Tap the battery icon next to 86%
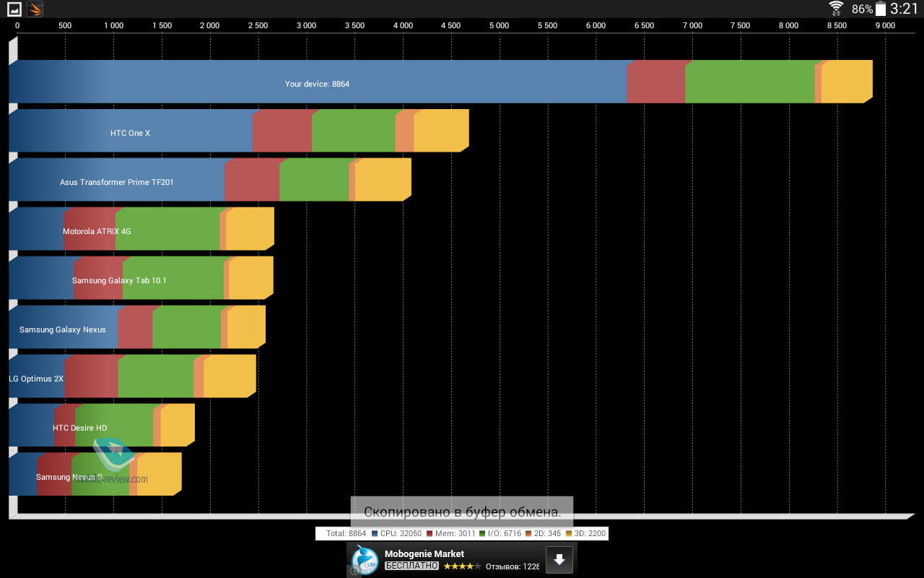 click(x=881, y=9)
